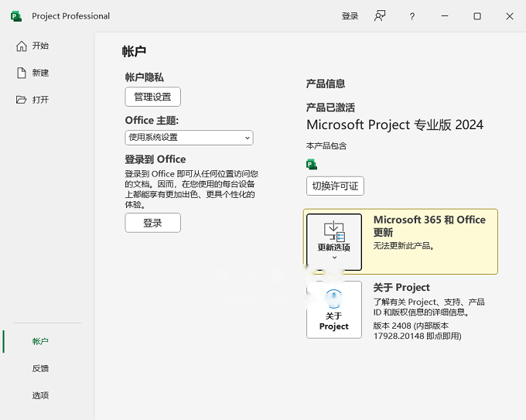Maximize the Project window
The image size is (526, 420).
[477, 16]
